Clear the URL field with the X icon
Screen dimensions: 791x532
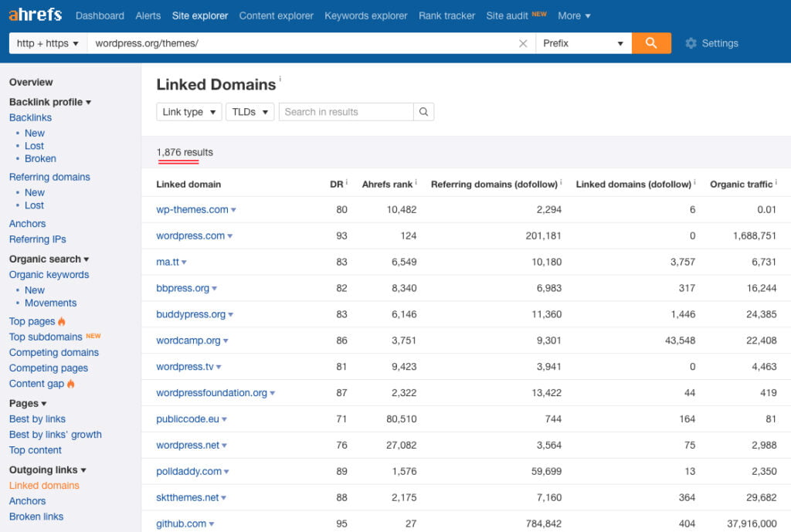[523, 43]
